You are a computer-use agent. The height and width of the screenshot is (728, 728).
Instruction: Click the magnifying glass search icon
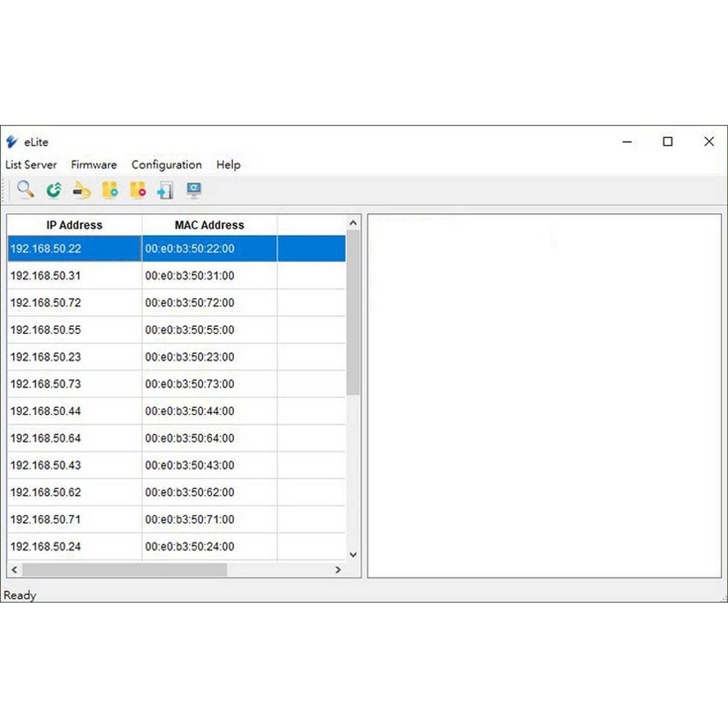pos(25,189)
